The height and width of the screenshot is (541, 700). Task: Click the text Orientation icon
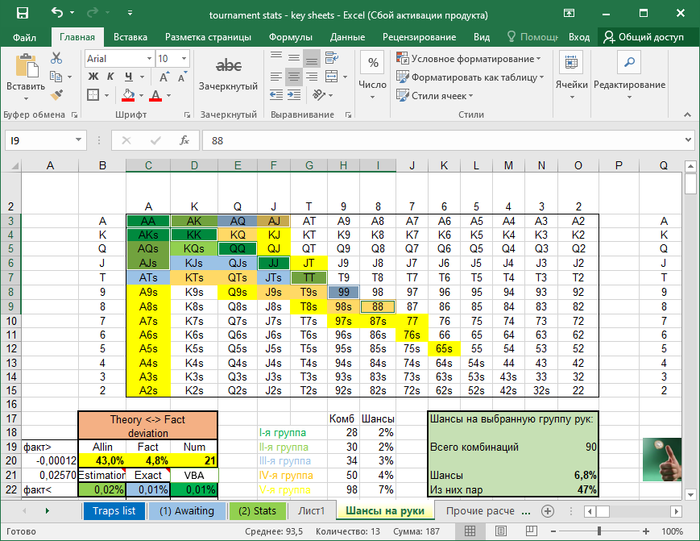pyautogui.click(x=319, y=95)
